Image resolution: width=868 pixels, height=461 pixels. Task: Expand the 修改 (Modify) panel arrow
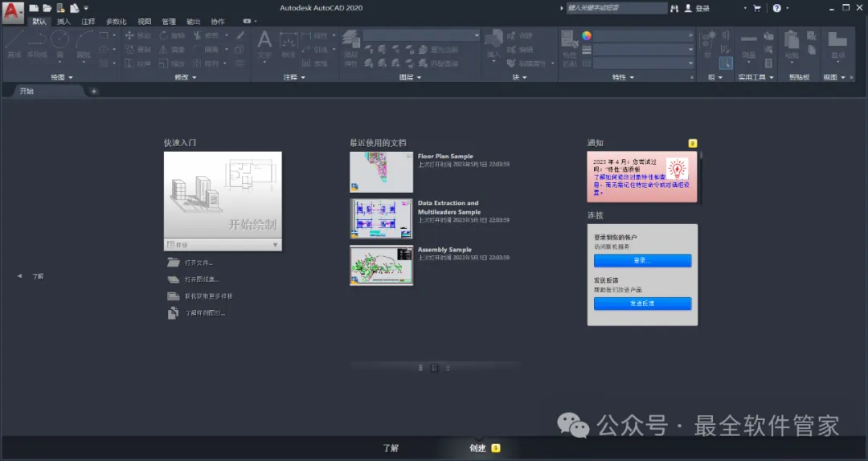194,77
